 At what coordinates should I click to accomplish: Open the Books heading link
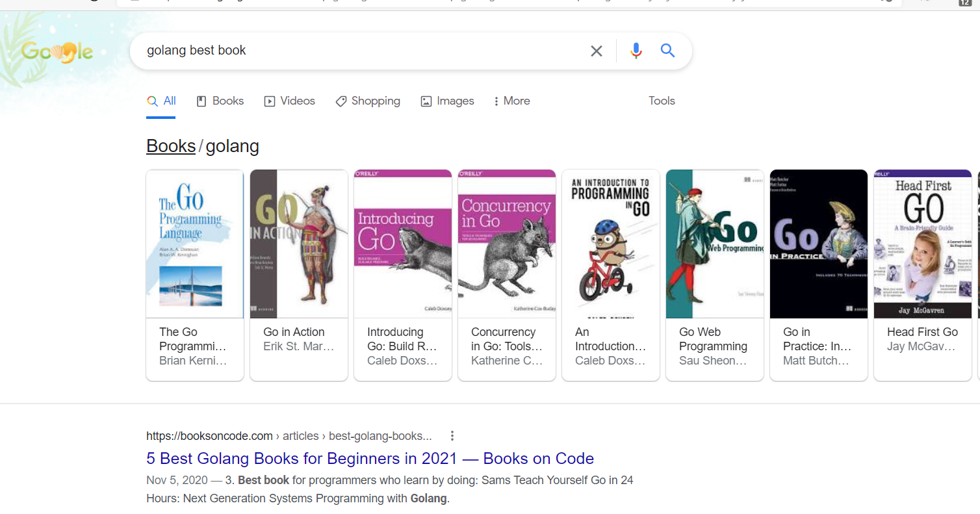[x=171, y=146]
